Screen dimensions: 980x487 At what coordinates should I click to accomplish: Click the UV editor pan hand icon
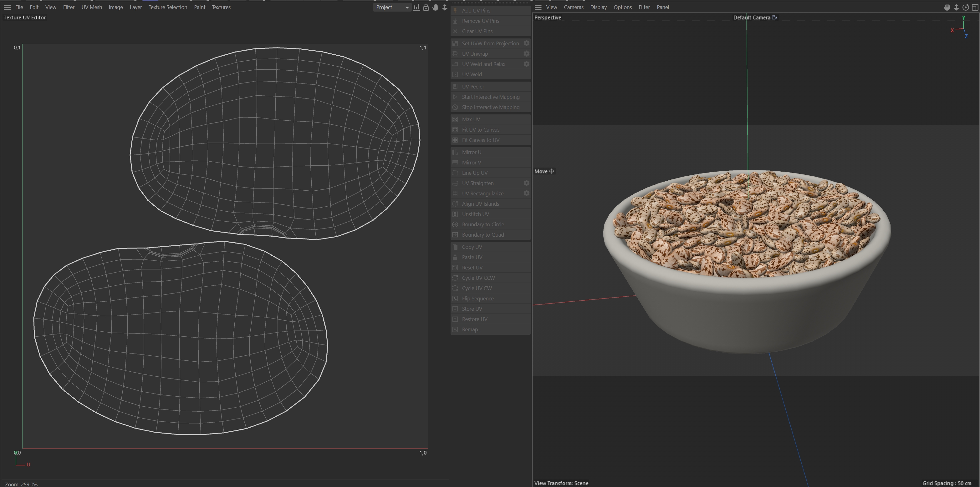pos(435,7)
